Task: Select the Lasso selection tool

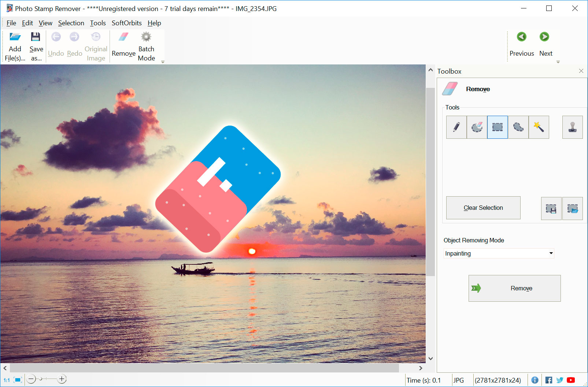Action: [518, 127]
